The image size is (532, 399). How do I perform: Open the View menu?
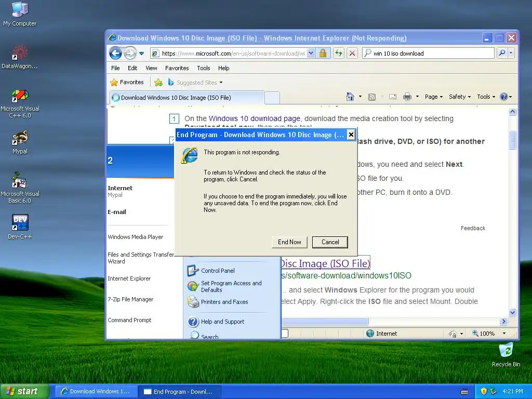click(151, 68)
